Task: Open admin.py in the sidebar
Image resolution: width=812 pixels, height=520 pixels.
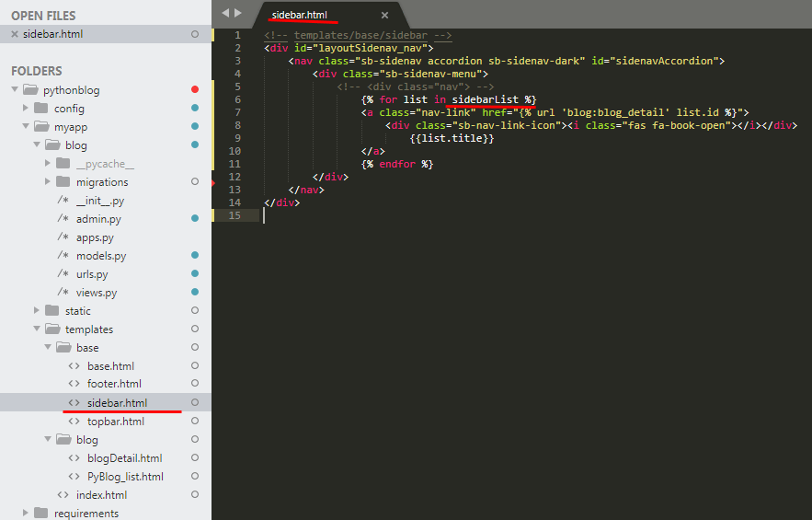Action: click(x=98, y=219)
